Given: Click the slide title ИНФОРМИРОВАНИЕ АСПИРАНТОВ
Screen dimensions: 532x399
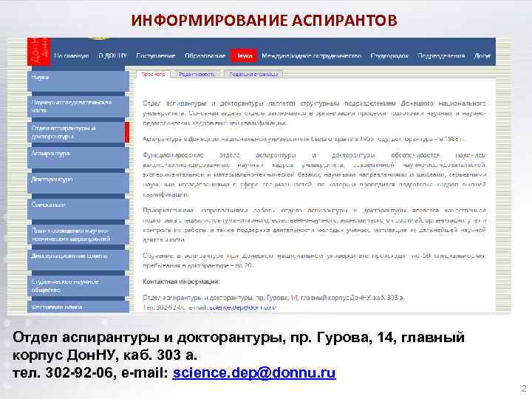Looking at the screenshot, I should tap(264, 21).
